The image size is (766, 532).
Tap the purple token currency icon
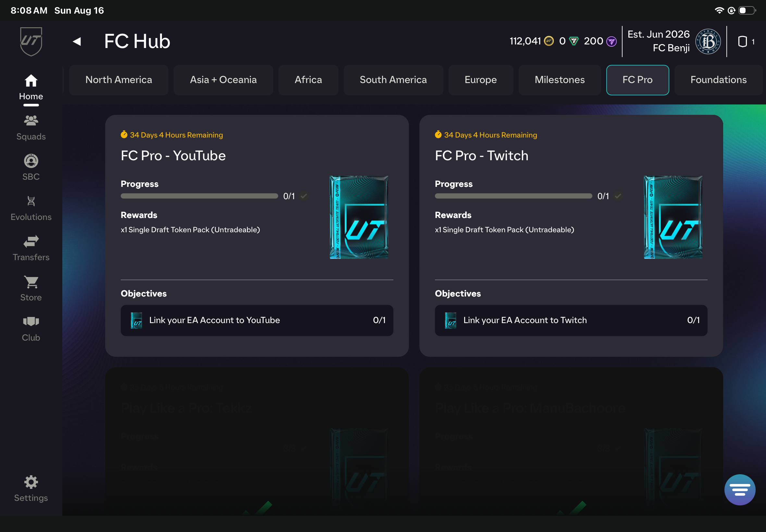tap(611, 41)
